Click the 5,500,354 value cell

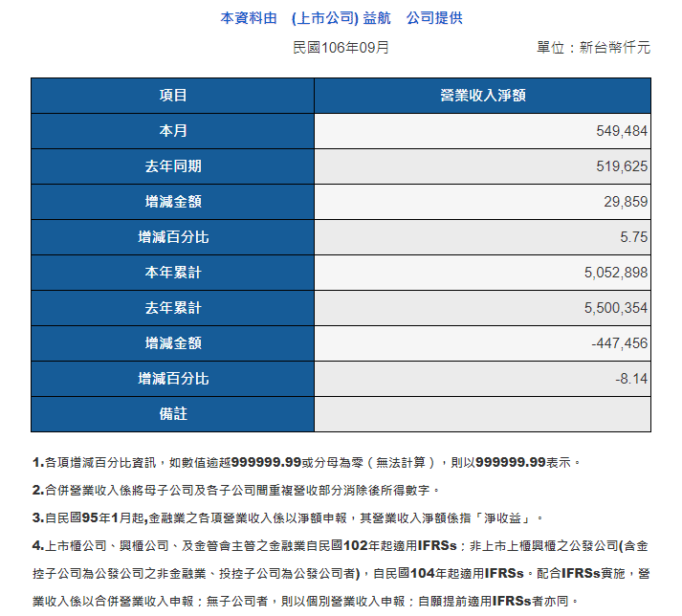[615, 308]
